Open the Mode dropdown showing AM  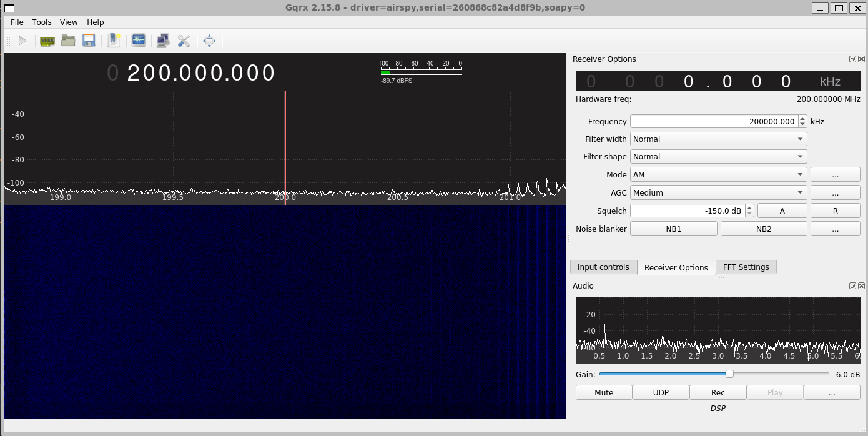coord(718,174)
